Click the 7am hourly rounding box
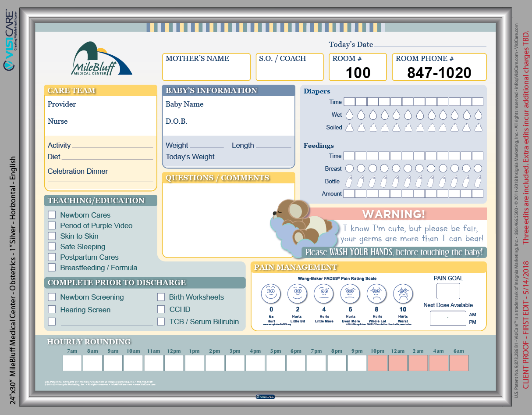 72,363
